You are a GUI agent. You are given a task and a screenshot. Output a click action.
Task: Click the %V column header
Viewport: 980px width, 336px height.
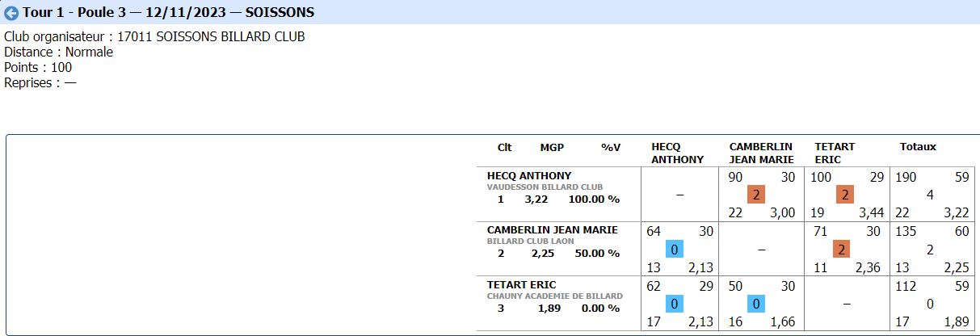click(610, 148)
